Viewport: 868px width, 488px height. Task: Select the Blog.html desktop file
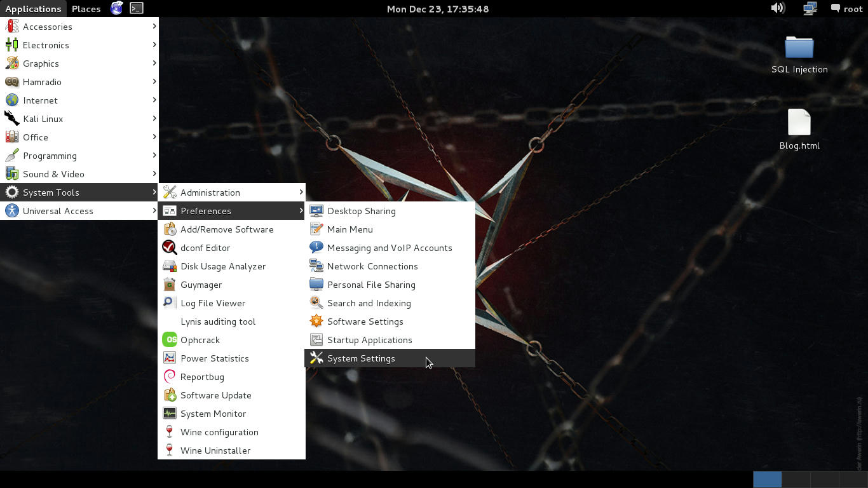799,130
